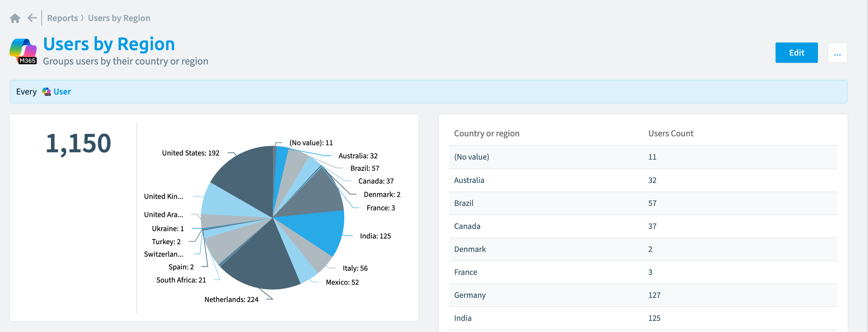
Task: Click the truncated Switzerlan... chart label
Action: click(164, 254)
